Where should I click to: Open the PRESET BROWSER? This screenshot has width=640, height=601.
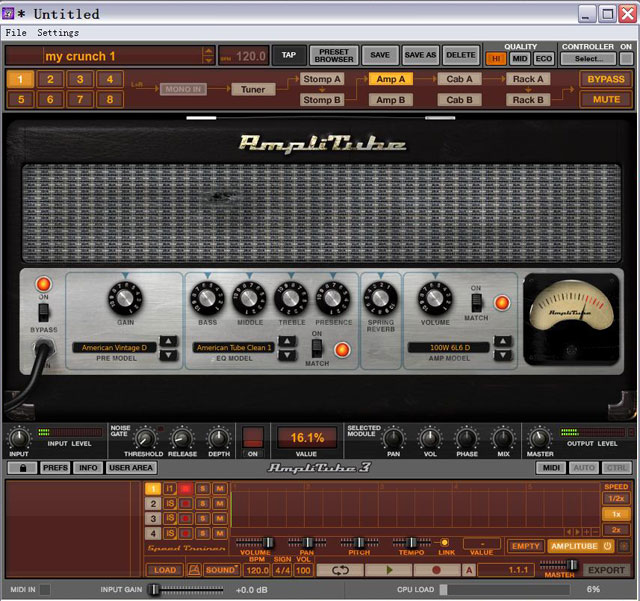click(x=334, y=56)
